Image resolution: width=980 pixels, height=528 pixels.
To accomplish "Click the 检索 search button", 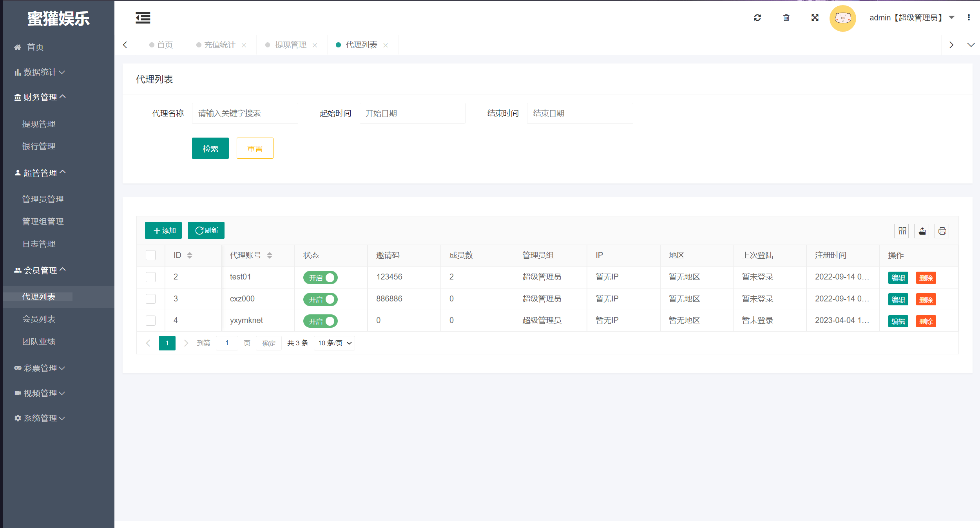I will 210,148.
